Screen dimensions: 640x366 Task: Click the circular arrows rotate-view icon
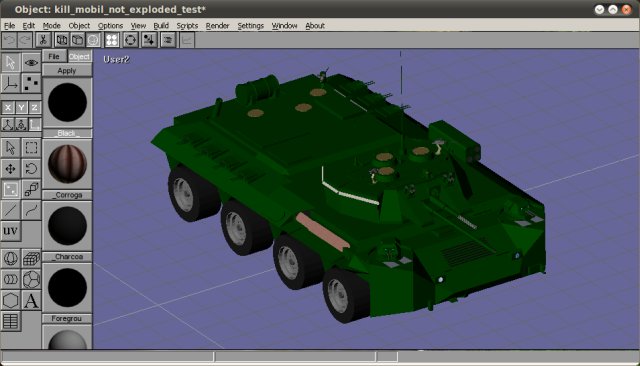tap(131, 40)
